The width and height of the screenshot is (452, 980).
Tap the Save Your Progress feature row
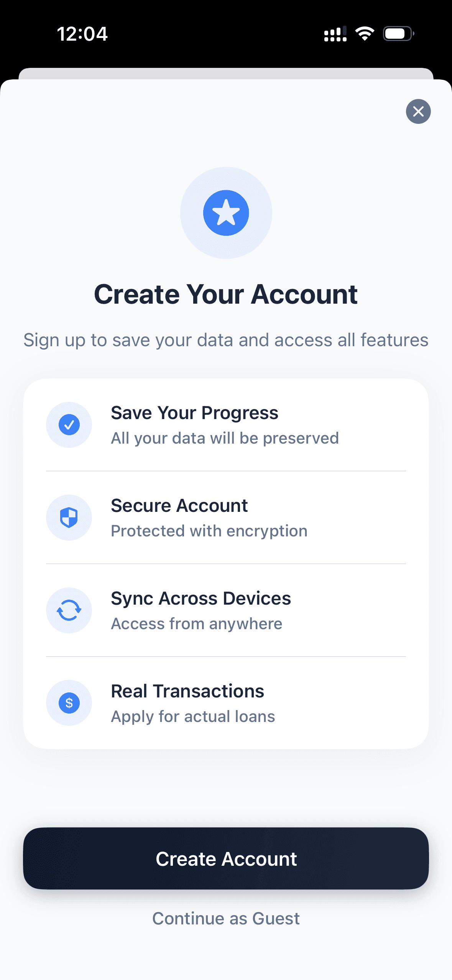(x=226, y=424)
